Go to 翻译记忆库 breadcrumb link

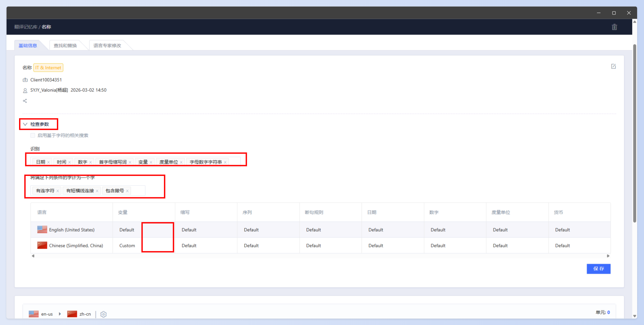tap(26, 27)
